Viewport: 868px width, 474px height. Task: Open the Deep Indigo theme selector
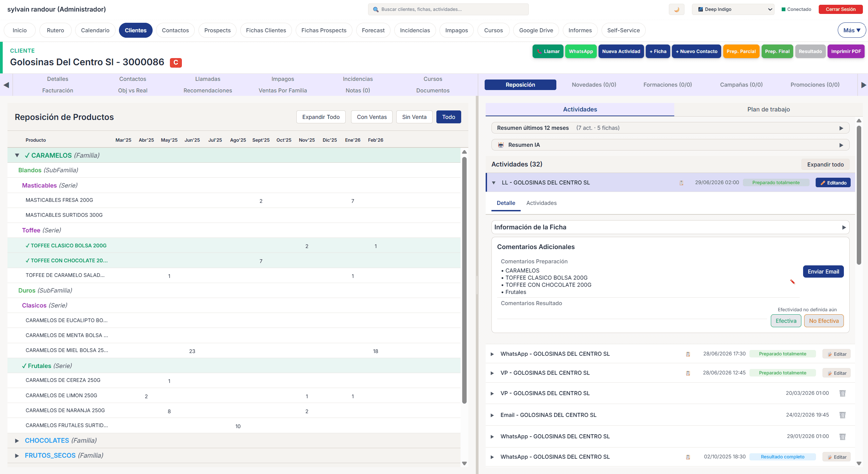[x=733, y=9]
